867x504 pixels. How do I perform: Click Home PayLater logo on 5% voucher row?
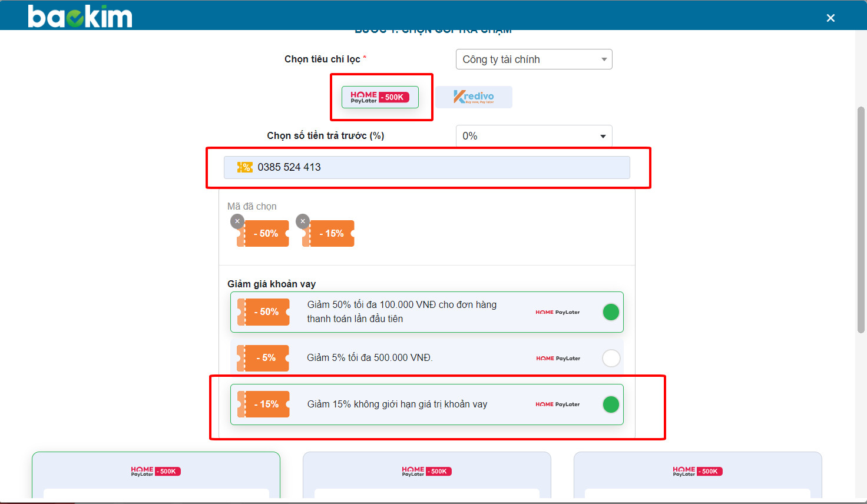point(558,358)
